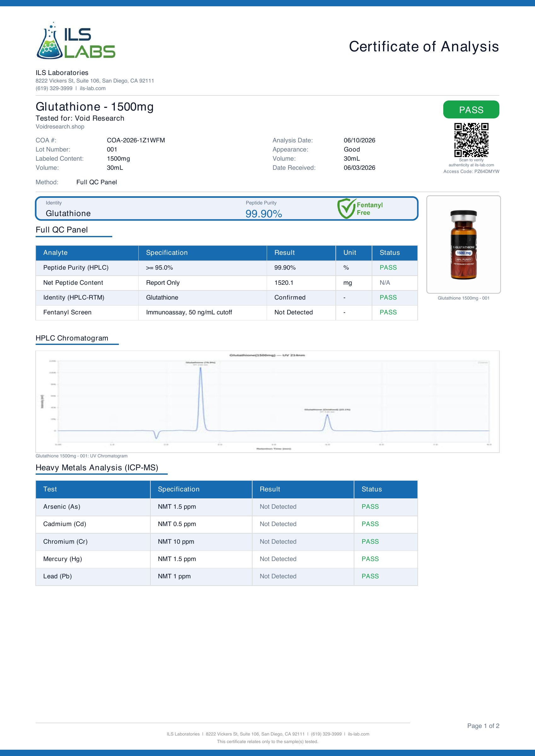Select COA number COA-2026-1Z1WFM
The height and width of the screenshot is (756, 535).
click(x=136, y=140)
